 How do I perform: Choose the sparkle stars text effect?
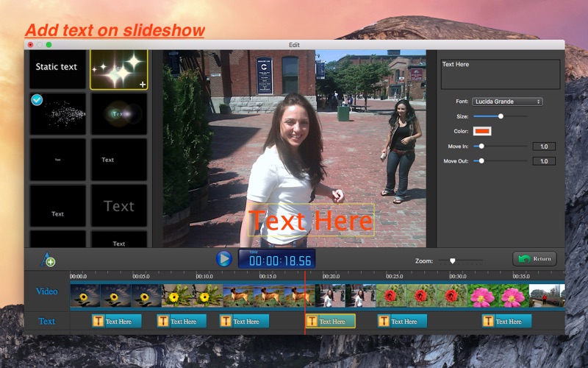[118, 70]
